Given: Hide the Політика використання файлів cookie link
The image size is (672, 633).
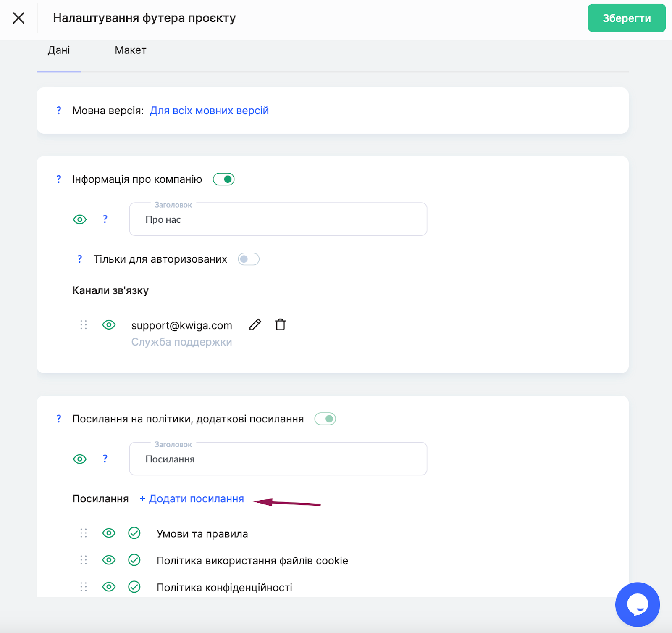Looking at the screenshot, I should (109, 560).
